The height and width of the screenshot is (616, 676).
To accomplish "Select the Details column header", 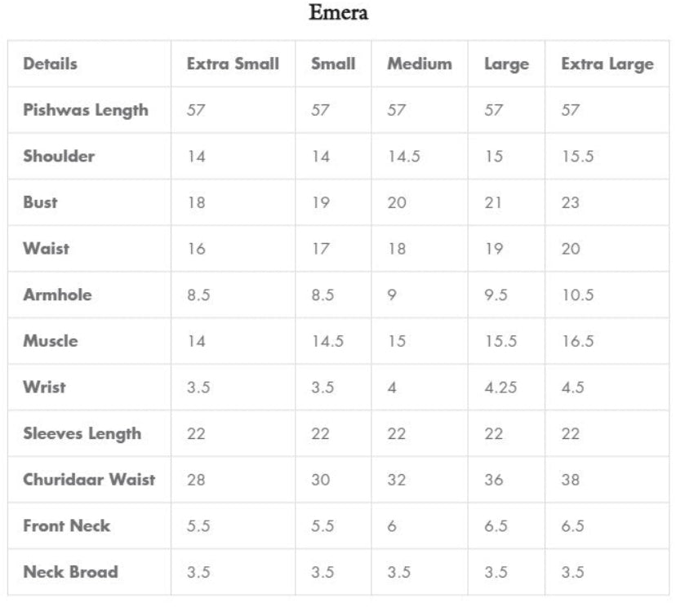I will tap(51, 64).
